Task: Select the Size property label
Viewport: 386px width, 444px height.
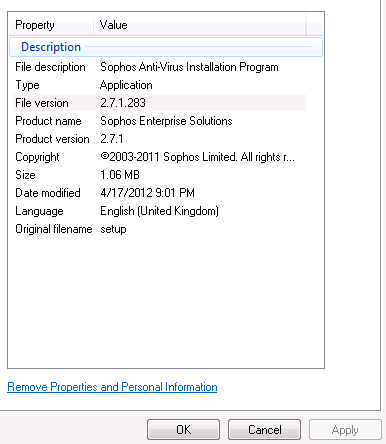Action: coord(25,175)
